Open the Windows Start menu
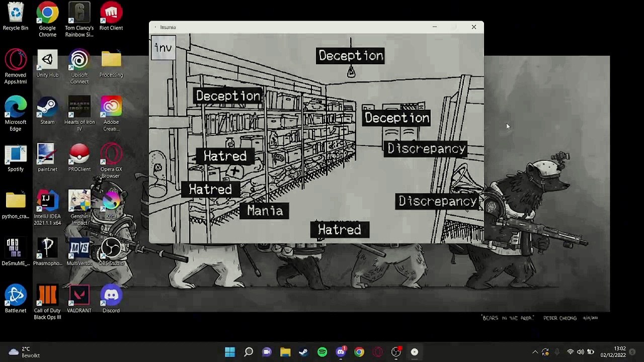The image size is (644, 362). tap(230, 352)
